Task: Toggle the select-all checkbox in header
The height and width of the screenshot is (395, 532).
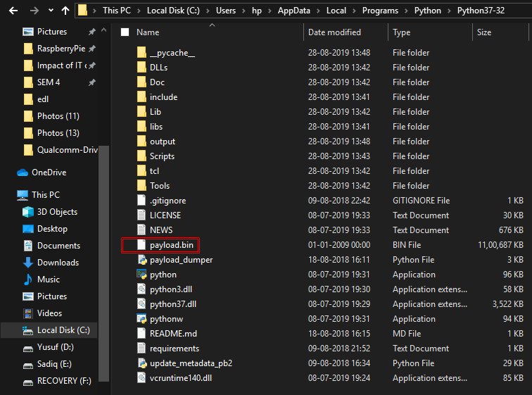Action: coord(125,32)
